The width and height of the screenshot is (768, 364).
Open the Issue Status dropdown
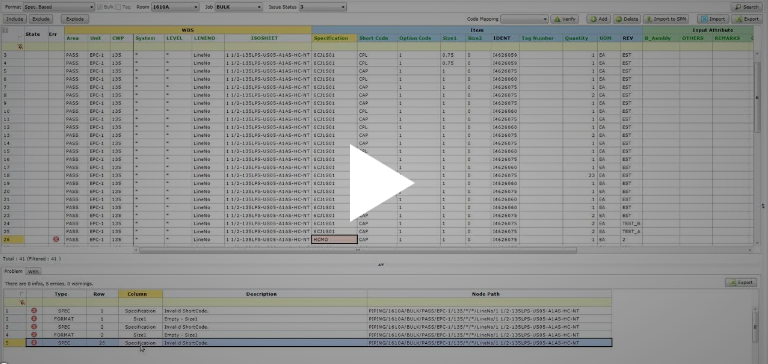click(x=323, y=7)
